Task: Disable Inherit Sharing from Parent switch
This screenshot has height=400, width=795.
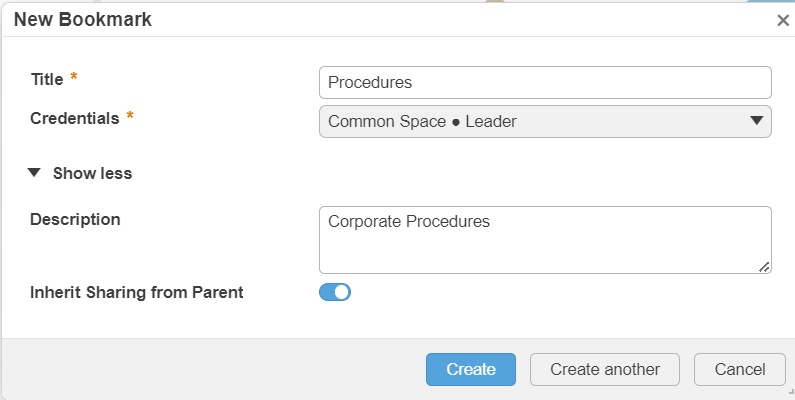Action: [x=335, y=292]
